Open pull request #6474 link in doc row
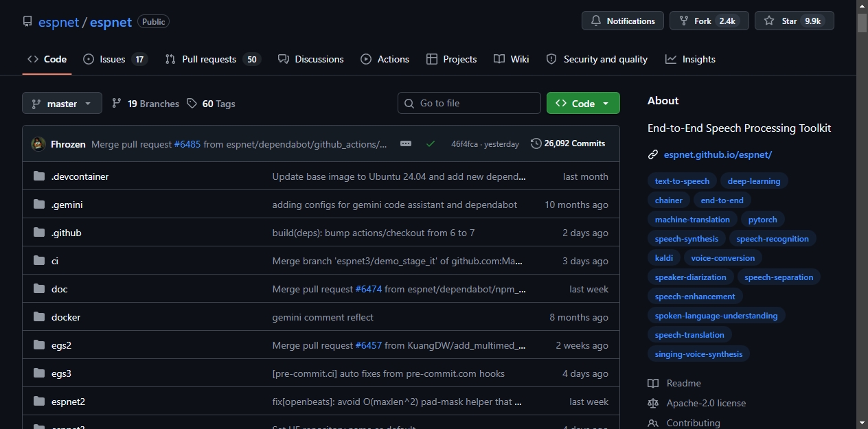Screen dimensions: 868x429 [x=369, y=289]
